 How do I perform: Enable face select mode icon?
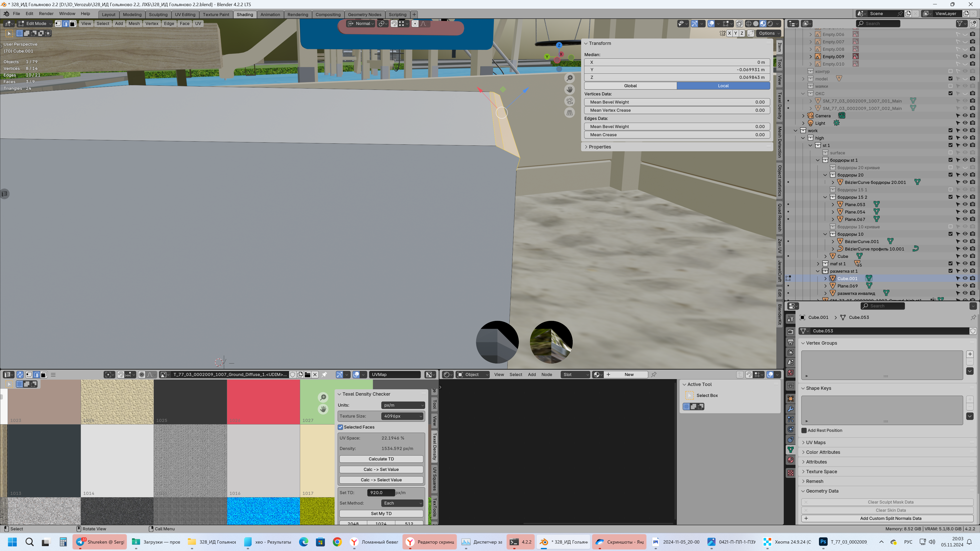[x=73, y=23]
